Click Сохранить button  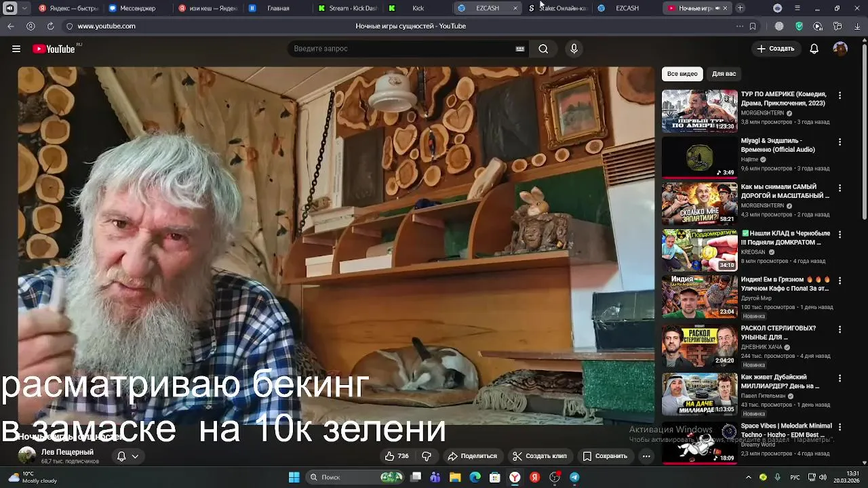605,456
